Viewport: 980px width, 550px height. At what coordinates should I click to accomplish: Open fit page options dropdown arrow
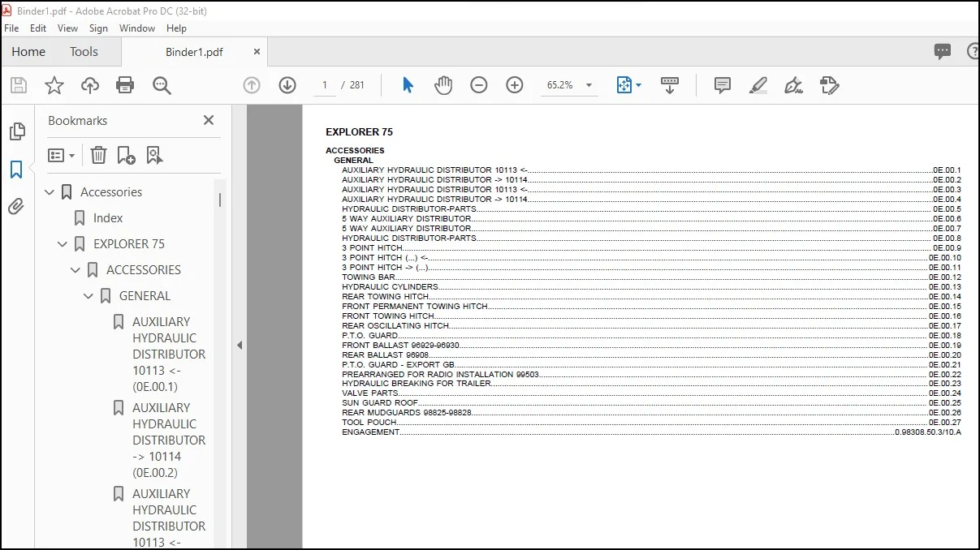point(638,85)
